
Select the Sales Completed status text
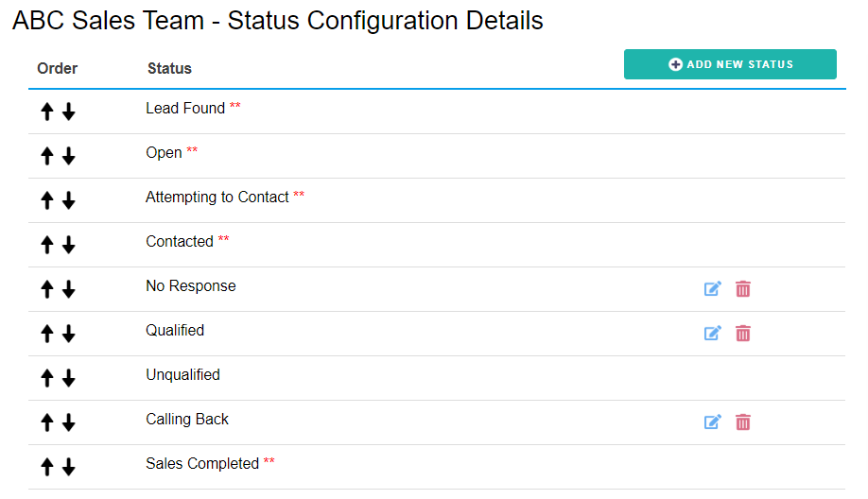click(202, 464)
